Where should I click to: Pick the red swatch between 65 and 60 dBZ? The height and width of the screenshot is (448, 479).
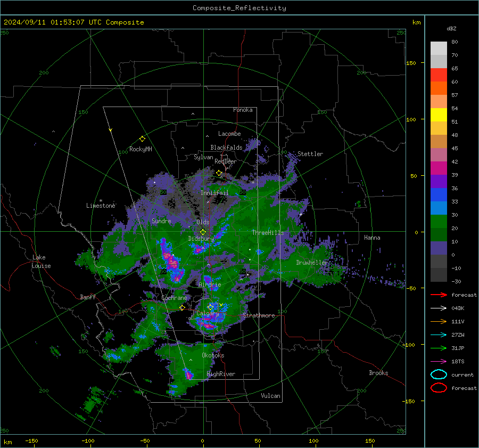tap(439, 75)
